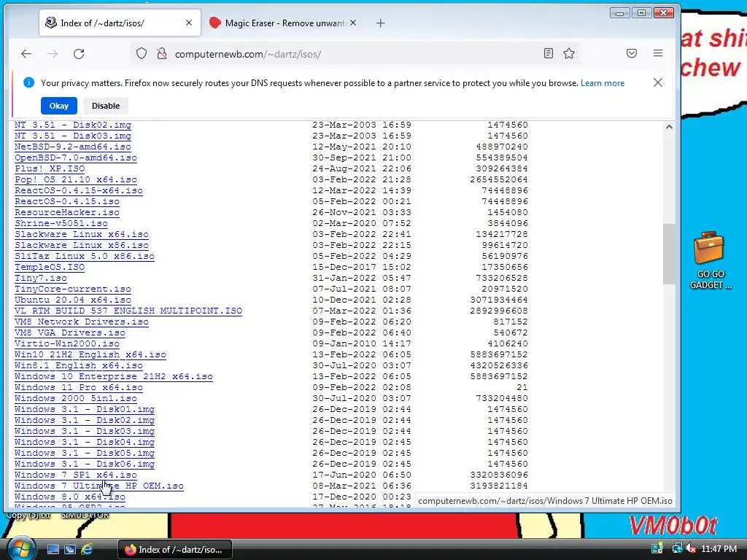Image resolution: width=747 pixels, height=560 pixels.
Task: Click Windows 3.1 - Disk01.img link
Action: coord(85,410)
